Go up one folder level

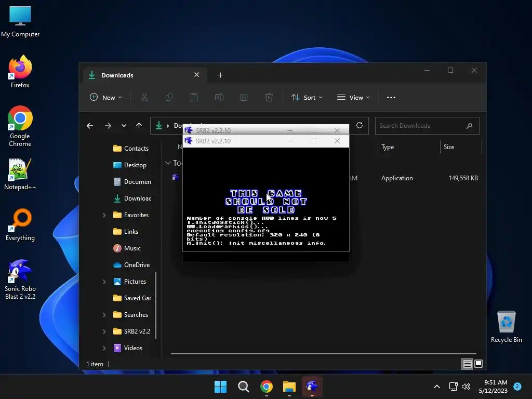click(x=139, y=126)
